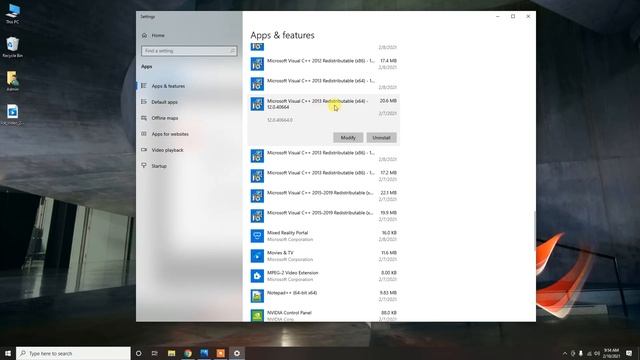This screenshot has height=360, width=640.
Task: Open Startup settings page
Action: pyautogui.click(x=159, y=166)
